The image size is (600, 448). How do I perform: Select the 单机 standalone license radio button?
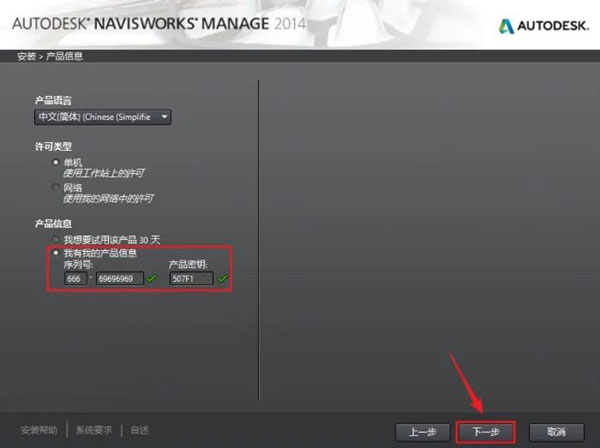[x=56, y=163]
